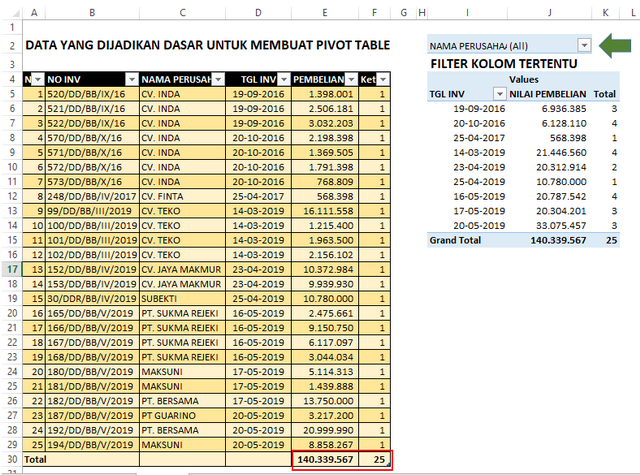The height and width of the screenshot is (475, 640).
Task: Select purchase value 568.398 in the table
Action: tap(325, 196)
